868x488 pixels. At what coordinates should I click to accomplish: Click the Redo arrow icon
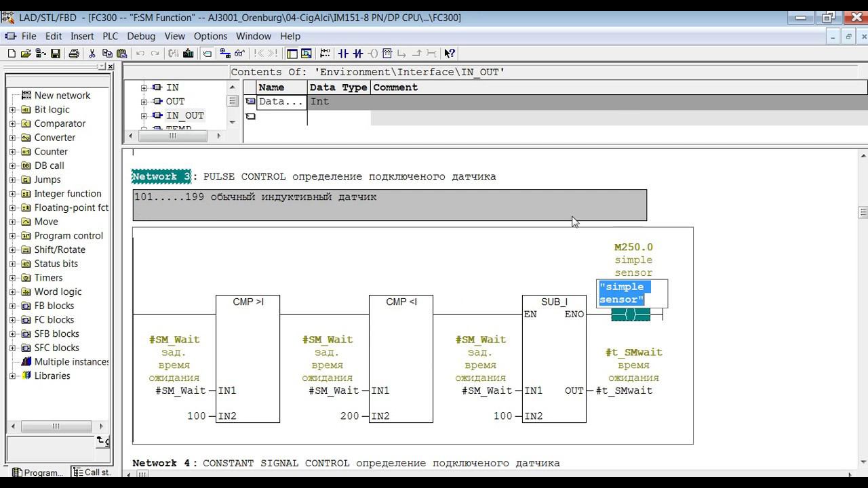click(x=155, y=54)
